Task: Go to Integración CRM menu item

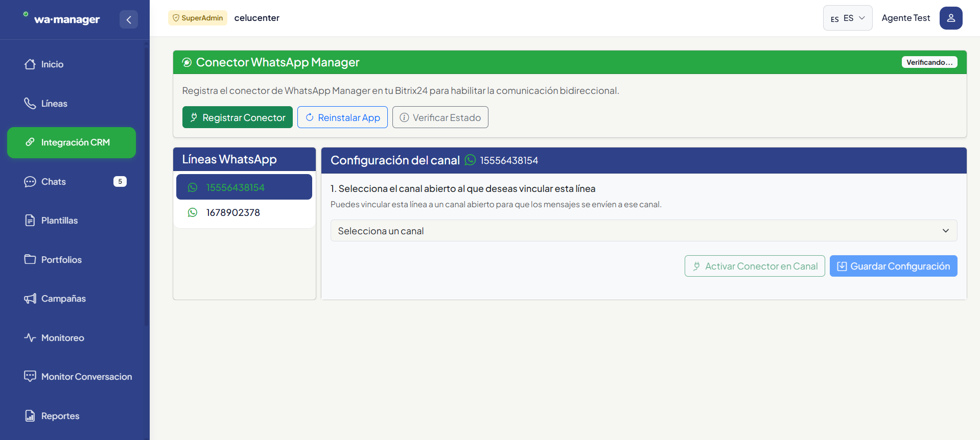Action: (72, 142)
